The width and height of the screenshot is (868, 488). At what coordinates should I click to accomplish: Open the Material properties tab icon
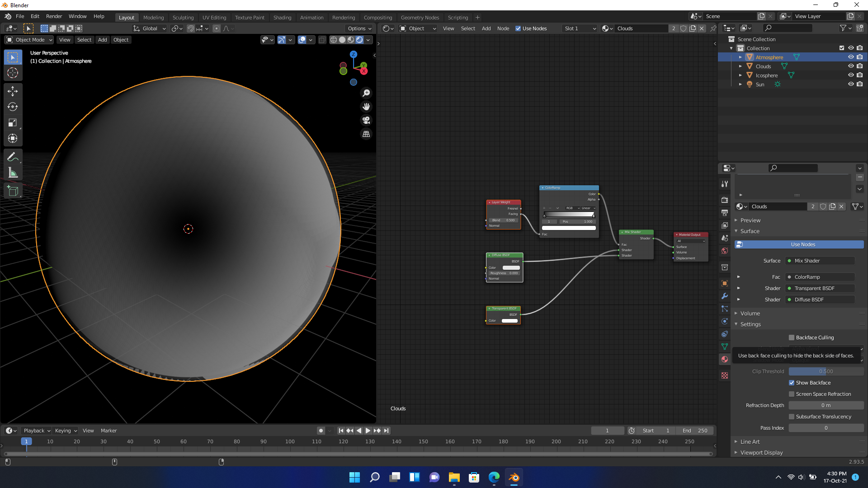725,359
